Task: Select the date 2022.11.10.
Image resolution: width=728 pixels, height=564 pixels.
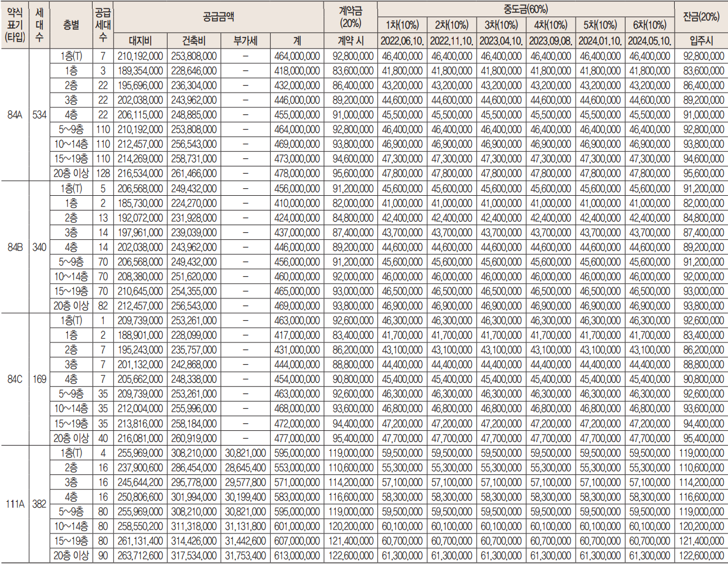Action: 451,41
